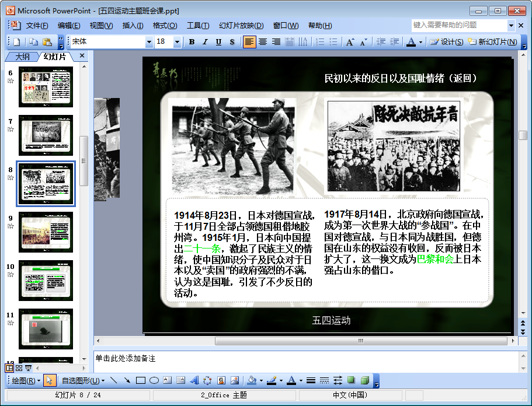Viewport: 532px width, 406px height.
Task: Select the Line drawing tool
Action: tap(114, 380)
